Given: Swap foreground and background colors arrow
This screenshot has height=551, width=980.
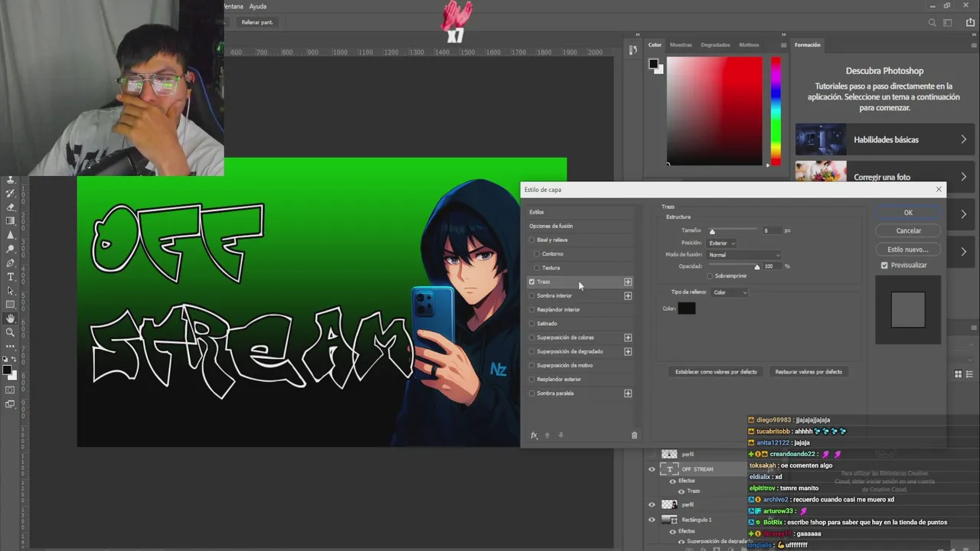Looking at the screenshot, I should (14, 358).
